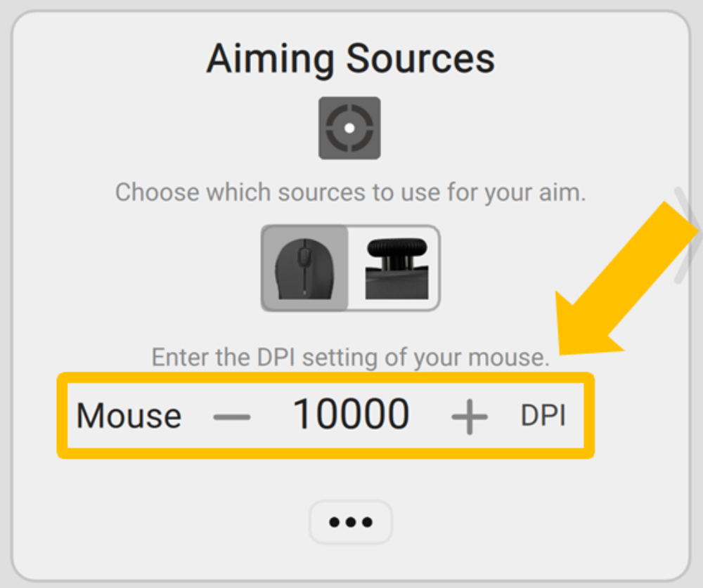
Task: Click the crosshair aiming icon
Action: 349,128
